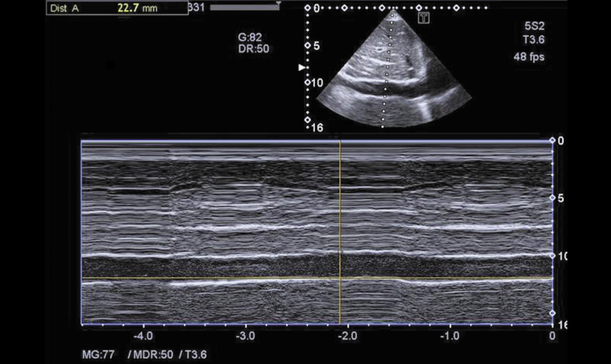Screen dimensions: 611x364
Task: Click the 0 diamond at the M-mode top right
Action: tap(552, 140)
